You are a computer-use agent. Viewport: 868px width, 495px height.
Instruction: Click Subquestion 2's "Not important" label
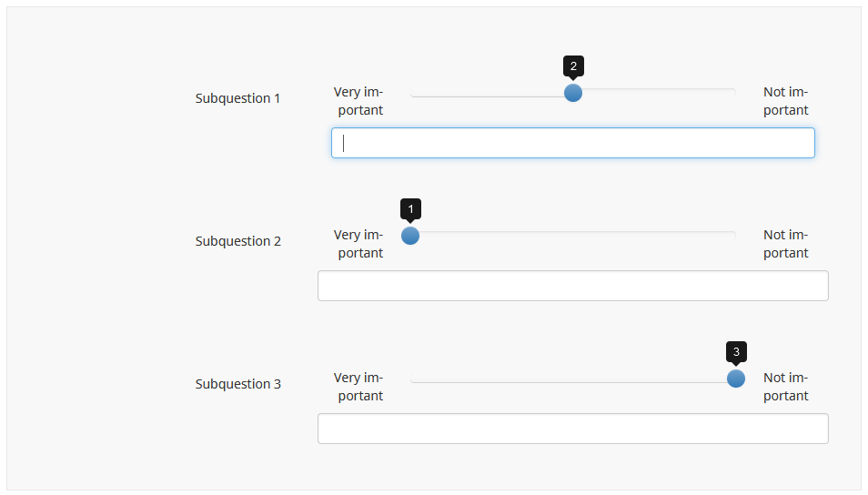(x=786, y=244)
